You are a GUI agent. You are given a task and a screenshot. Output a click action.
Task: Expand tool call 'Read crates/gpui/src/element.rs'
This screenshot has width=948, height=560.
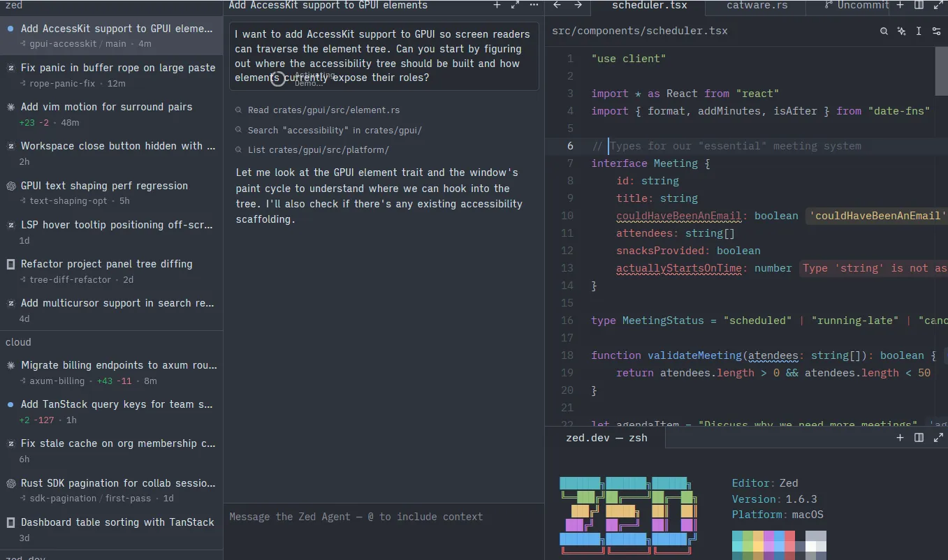click(x=323, y=110)
